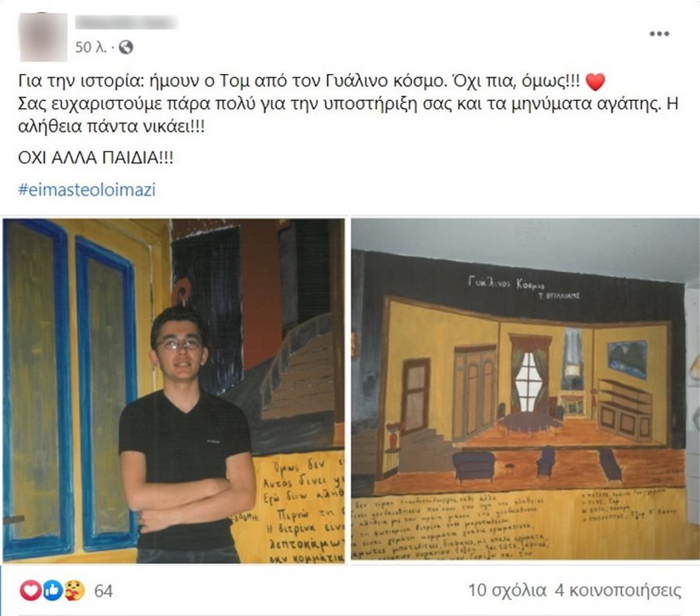The width and height of the screenshot is (700, 616).
Task: View the 10 σχόλια comments
Action: (507, 591)
